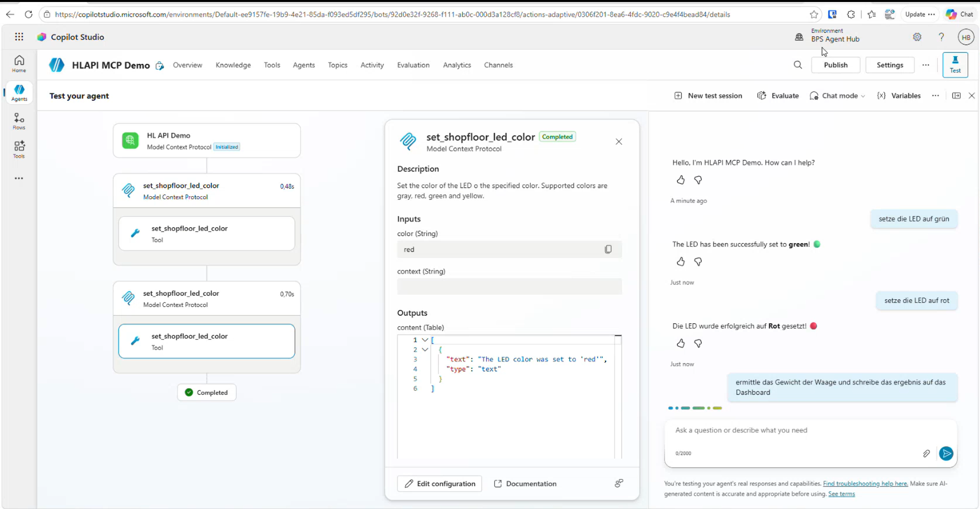Collapse JSON line 2 object chevron
Image resolution: width=980 pixels, height=509 pixels.
(x=425, y=350)
